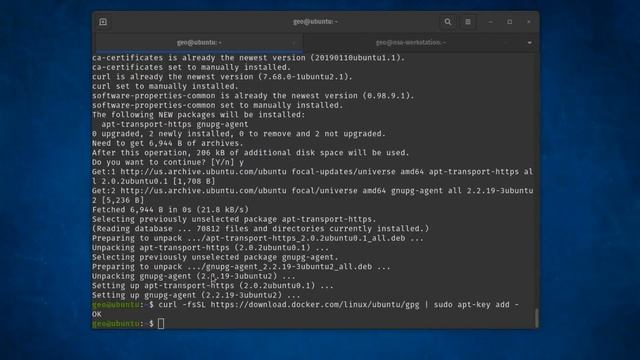The height and width of the screenshot is (360, 640).
Task: Click 'Setting up gnupg-agent' line
Action: pyautogui.click(x=196, y=295)
